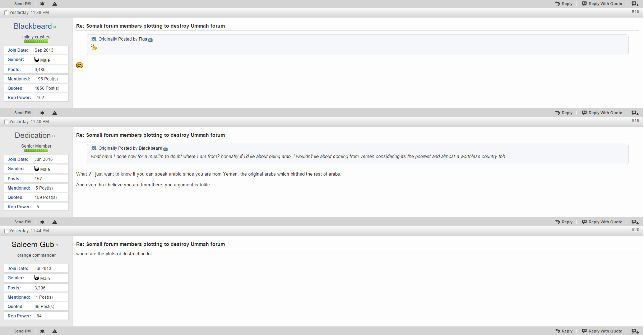644x335 pixels.
Task: Report Dedication's post using the warning triangle
Action: pyautogui.click(x=55, y=222)
